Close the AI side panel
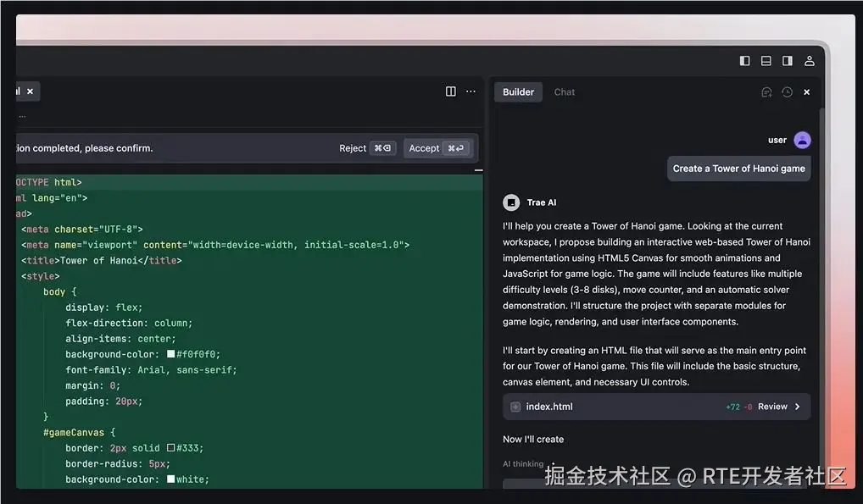The image size is (863, 504). [x=806, y=91]
